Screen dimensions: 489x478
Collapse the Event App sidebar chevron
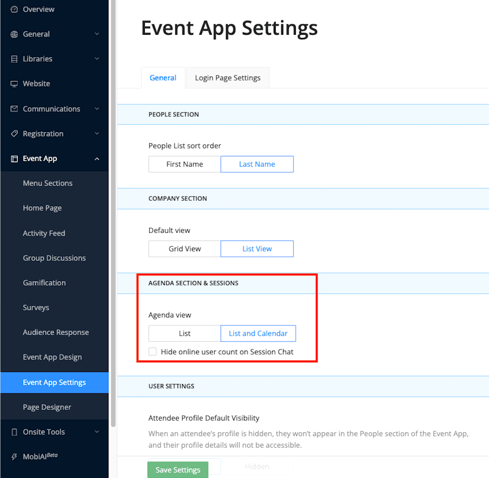point(97,159)
